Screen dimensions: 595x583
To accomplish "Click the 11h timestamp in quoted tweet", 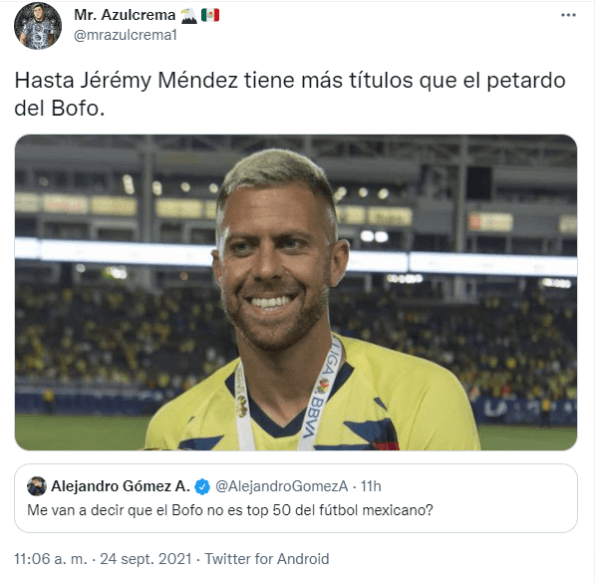I will tap(371, 486).
